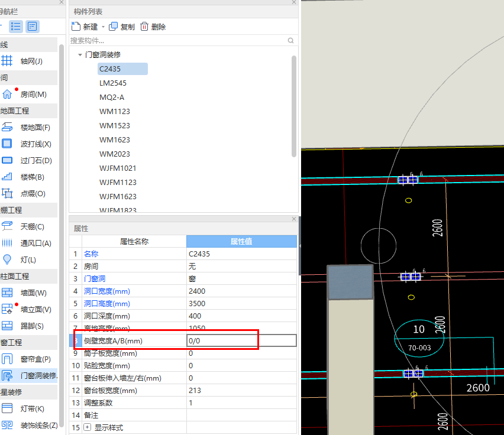504x435 pixels.
Task: Select component WM1523 in the list
Action: tap(114, 125)
